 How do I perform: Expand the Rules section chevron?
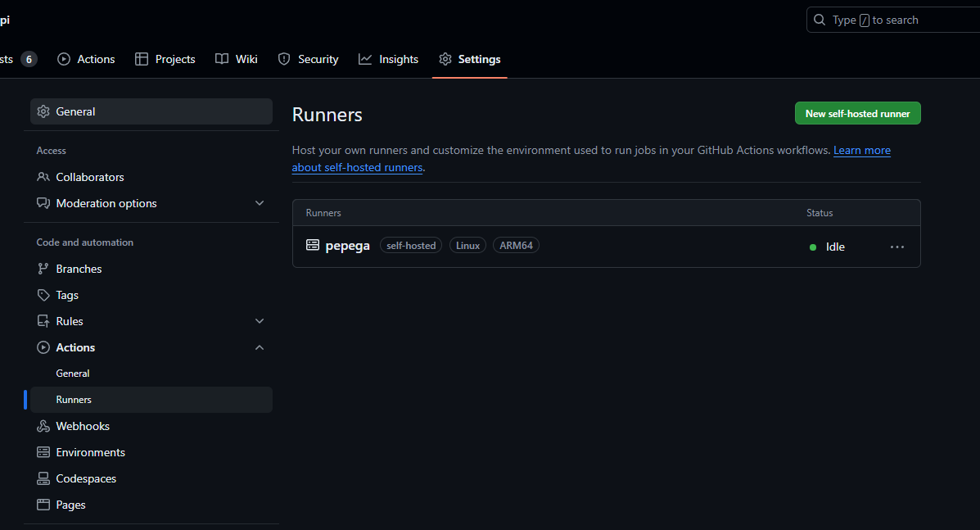pos(260,321)
